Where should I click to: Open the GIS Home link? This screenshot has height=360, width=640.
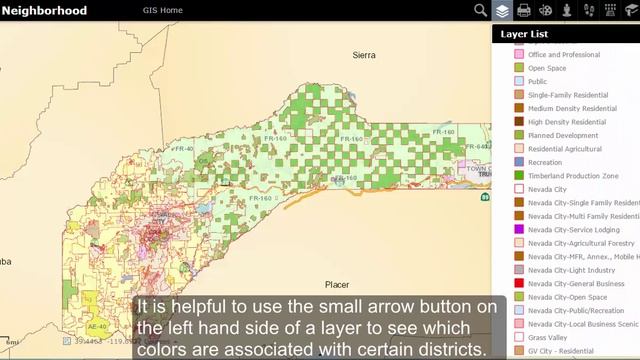tap(162, 10)
